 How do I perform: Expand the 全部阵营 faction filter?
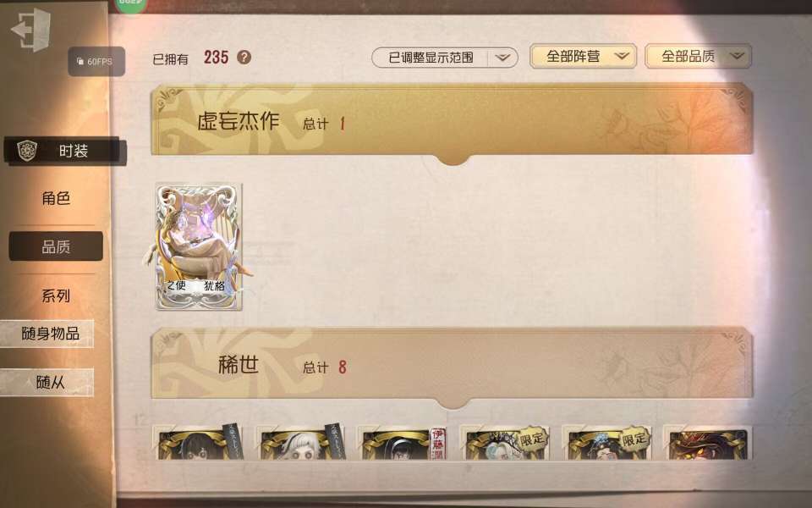[583, 56]
